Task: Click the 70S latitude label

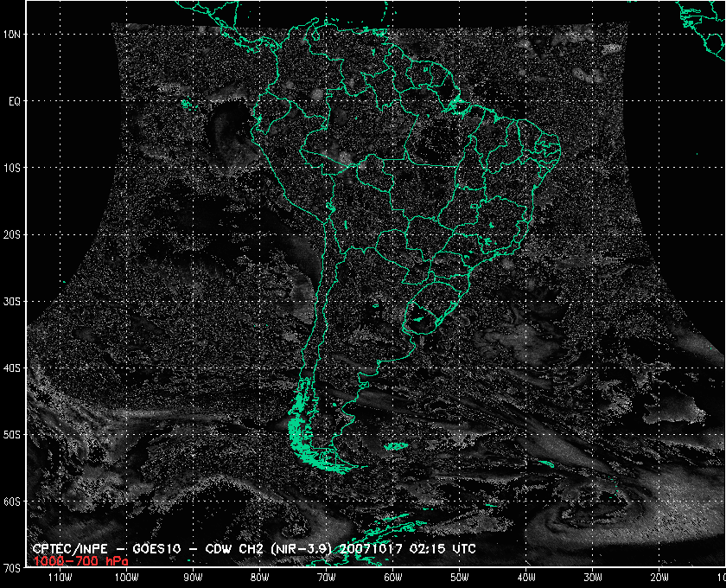Action: [12, 568]
